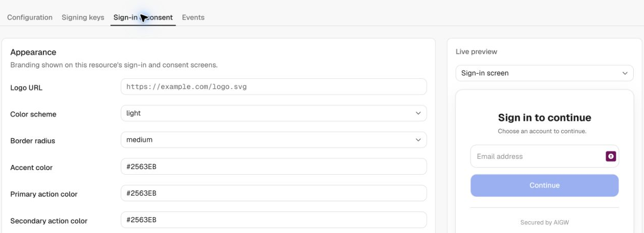Click the 'Live preview' label

coord(476,52)
